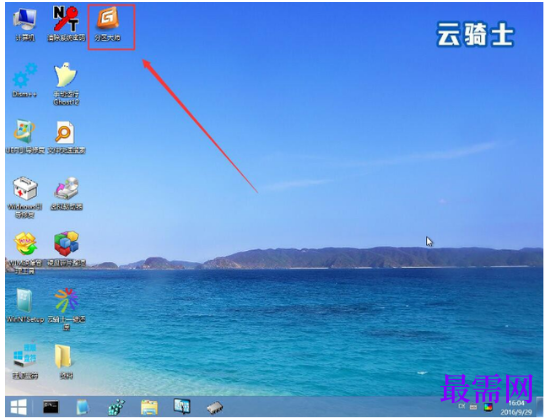The height and width of the screenshot is (420, 552).
Task: Launch the virtual CD drive shortcut
Action: point(66,193)
